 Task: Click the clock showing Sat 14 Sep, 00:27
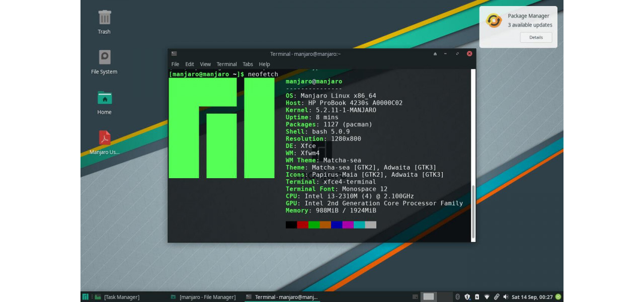click(532, 297)
